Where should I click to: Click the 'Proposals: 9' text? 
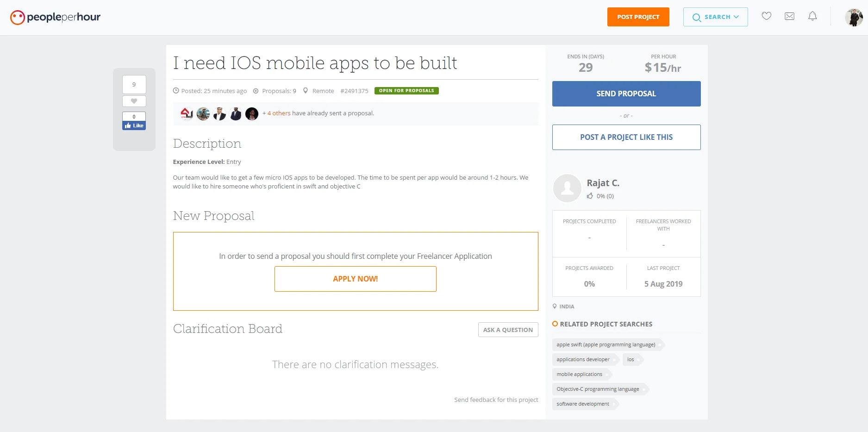tap(279, 91)
